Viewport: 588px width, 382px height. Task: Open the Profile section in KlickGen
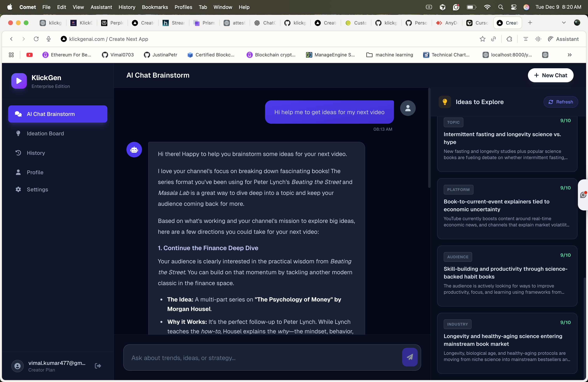pyautogui.click(x=35, y=172)
